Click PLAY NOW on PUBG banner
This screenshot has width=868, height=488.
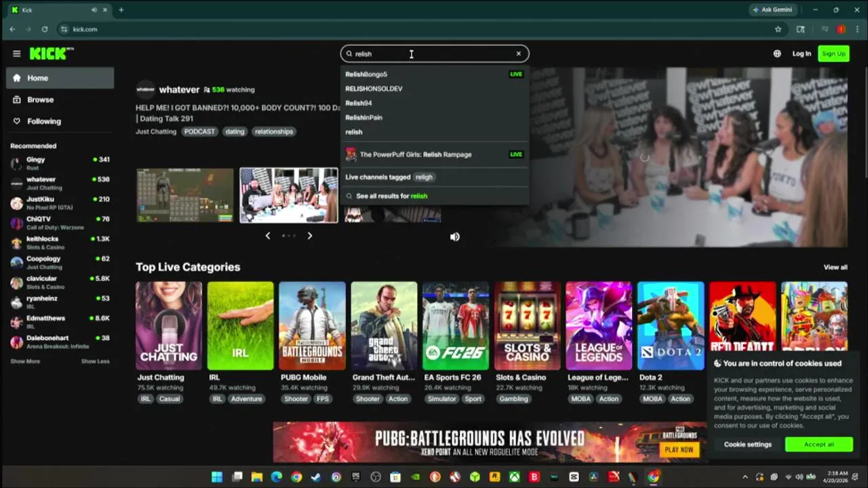click(x=679, y=449)
